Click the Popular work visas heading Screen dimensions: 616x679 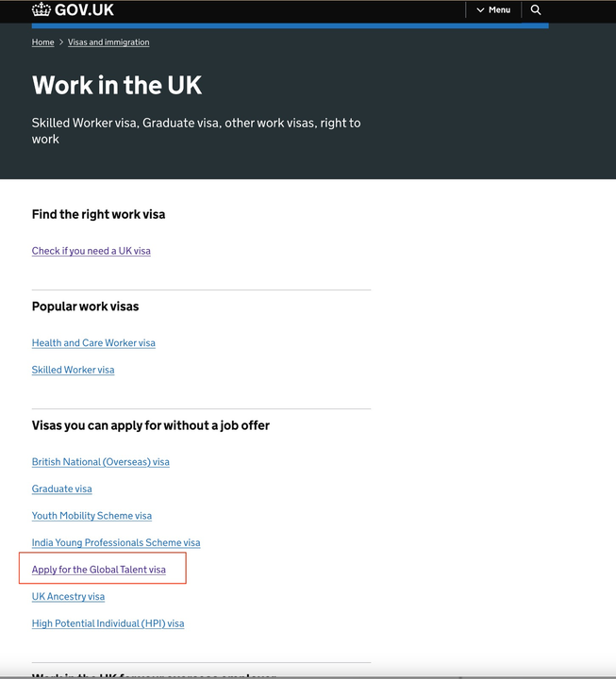click(85, 306)
